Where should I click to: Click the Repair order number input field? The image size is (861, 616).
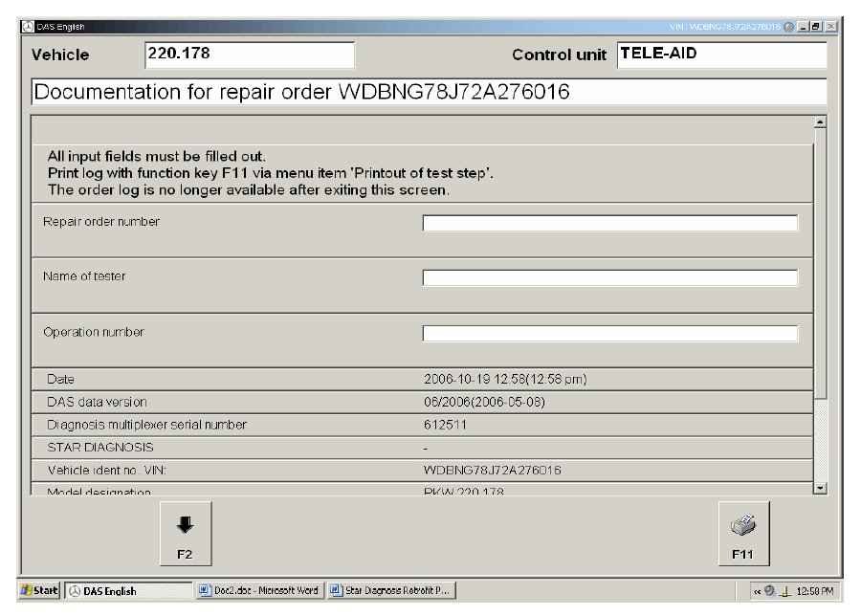tap(609, 223)
